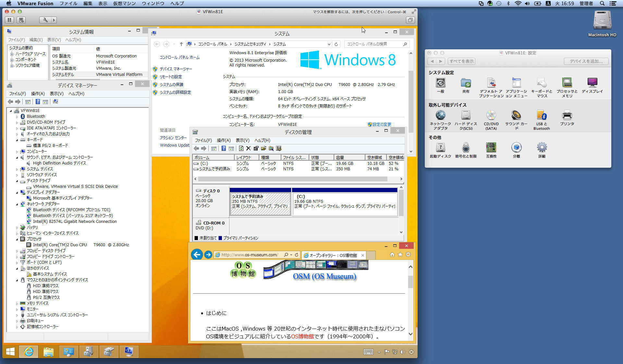
Task: Select the (C:) partition block in Disk 0
Action: coord(345,204)
